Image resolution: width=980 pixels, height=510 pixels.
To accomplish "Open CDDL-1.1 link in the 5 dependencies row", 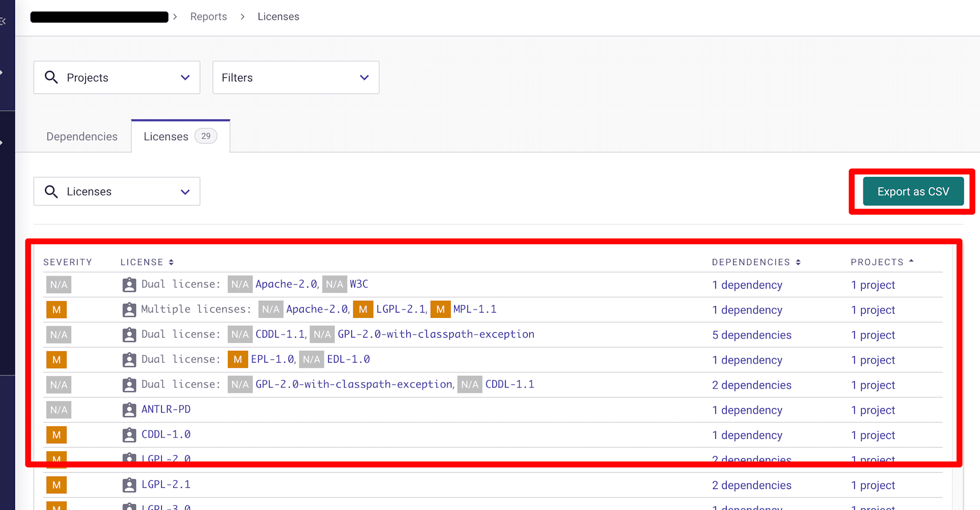I will click(x=280, y=334).
